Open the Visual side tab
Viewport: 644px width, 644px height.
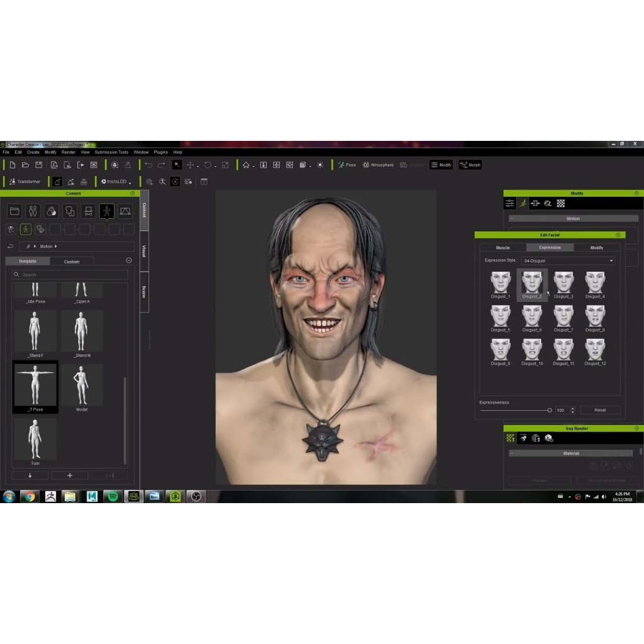click(144, 251)
